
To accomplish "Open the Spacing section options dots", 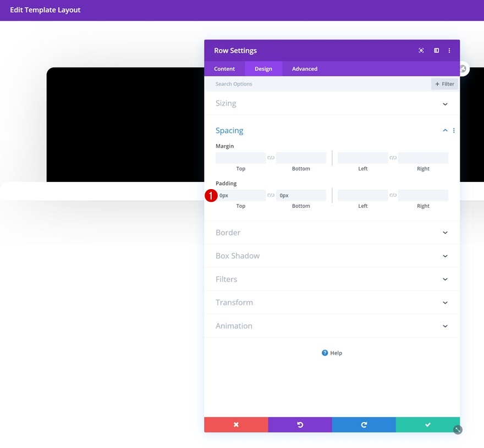I will tap(454, 130).
